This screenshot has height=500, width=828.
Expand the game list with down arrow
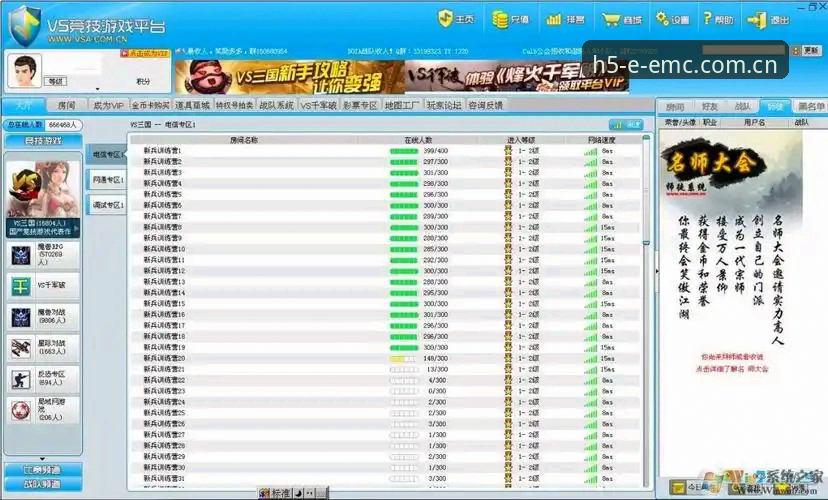coord(42,459)
